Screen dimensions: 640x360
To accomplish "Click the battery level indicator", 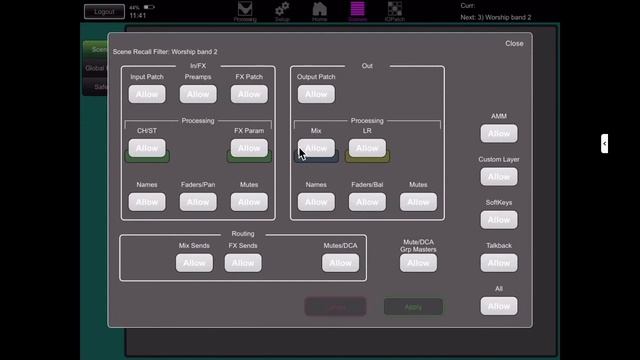I will click(149, 7).
